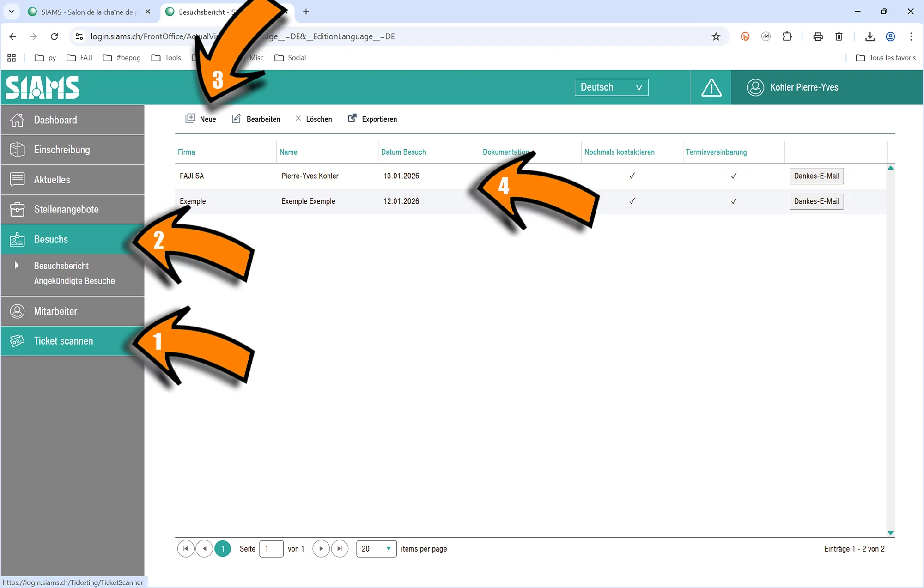Viewport: 924px width, 588px height.
Task: Open the items per page dropdown
Action: click(x=376, y=549)
